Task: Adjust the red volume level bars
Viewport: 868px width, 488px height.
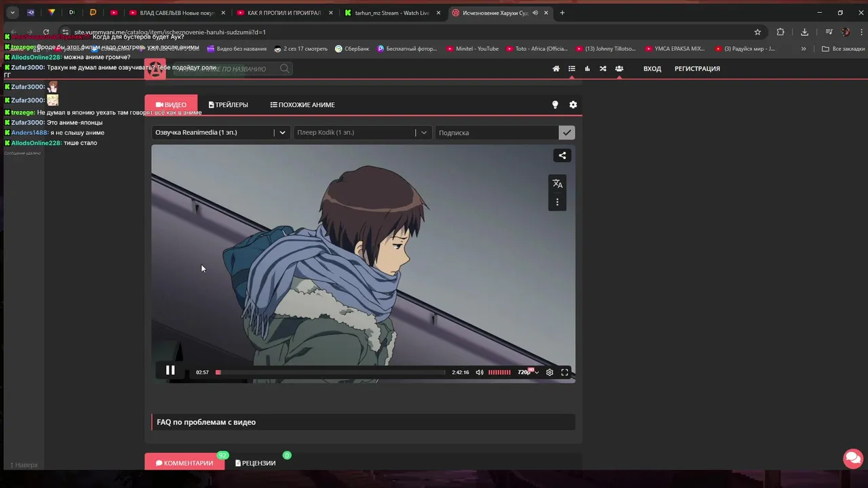Action: coord(500,372)
